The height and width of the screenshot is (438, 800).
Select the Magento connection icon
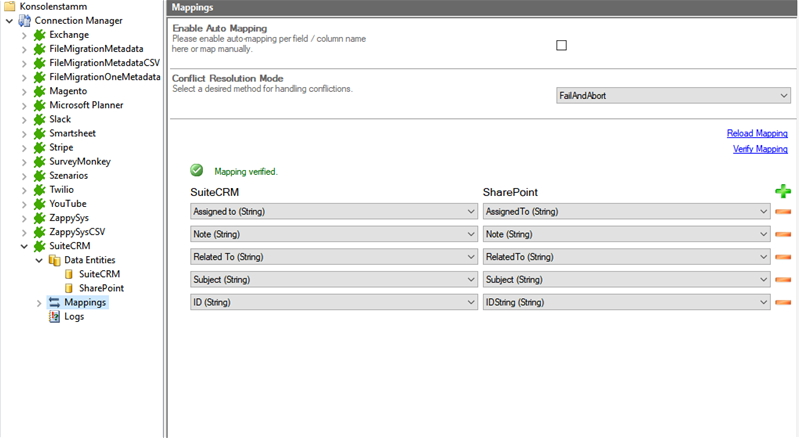point(39,90)
